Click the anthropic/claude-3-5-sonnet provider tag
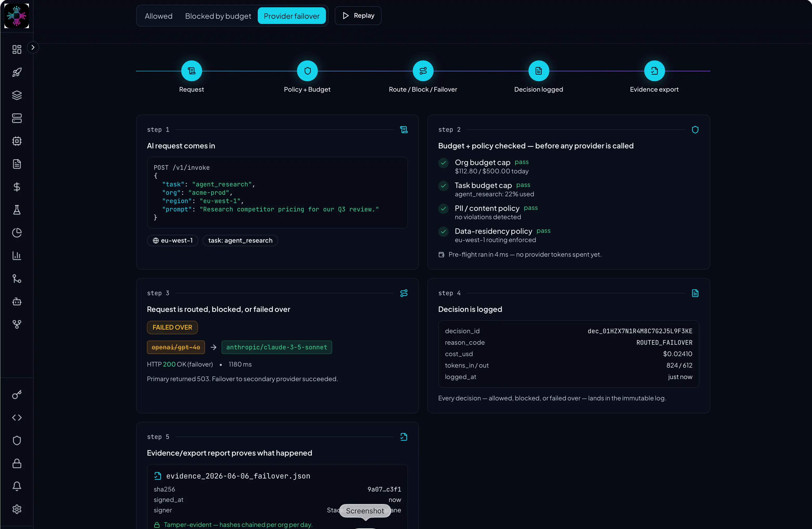This screenshot has height=529, width=812. point(277,347)
